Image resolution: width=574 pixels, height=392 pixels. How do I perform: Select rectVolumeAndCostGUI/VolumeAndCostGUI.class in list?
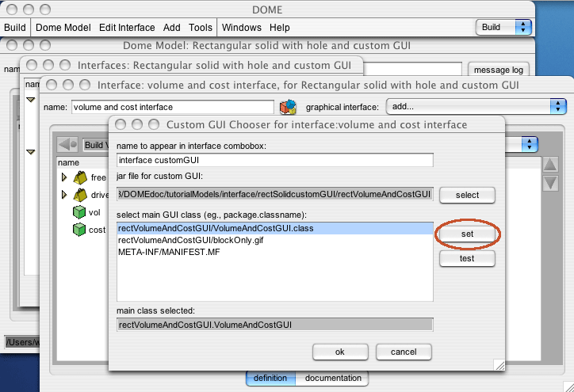[x=275, y=228]
